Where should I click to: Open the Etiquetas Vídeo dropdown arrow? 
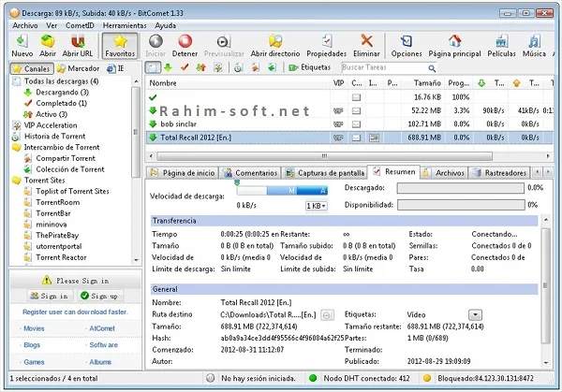click(475, 315)
